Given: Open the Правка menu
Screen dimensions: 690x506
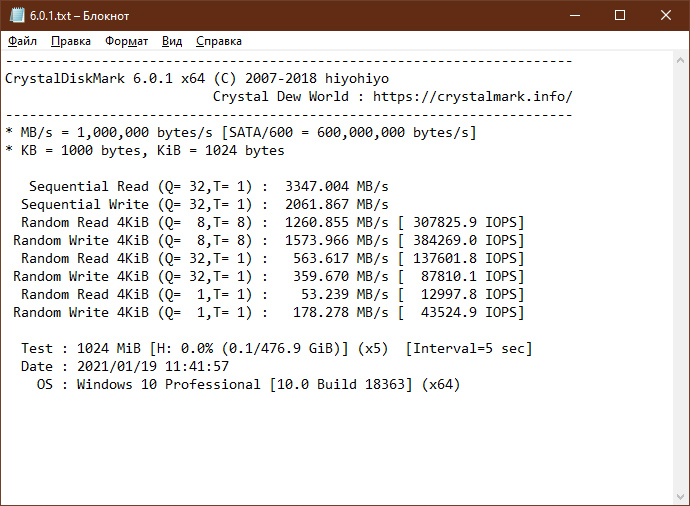Looking at the screenshot, I should coord(71,41).
